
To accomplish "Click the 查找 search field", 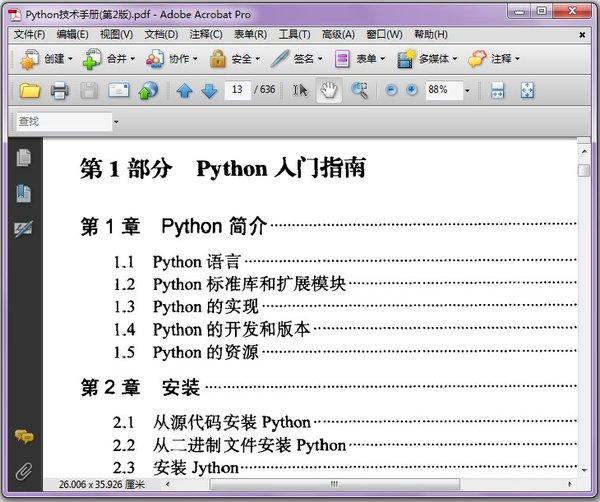I will [64, 122].
